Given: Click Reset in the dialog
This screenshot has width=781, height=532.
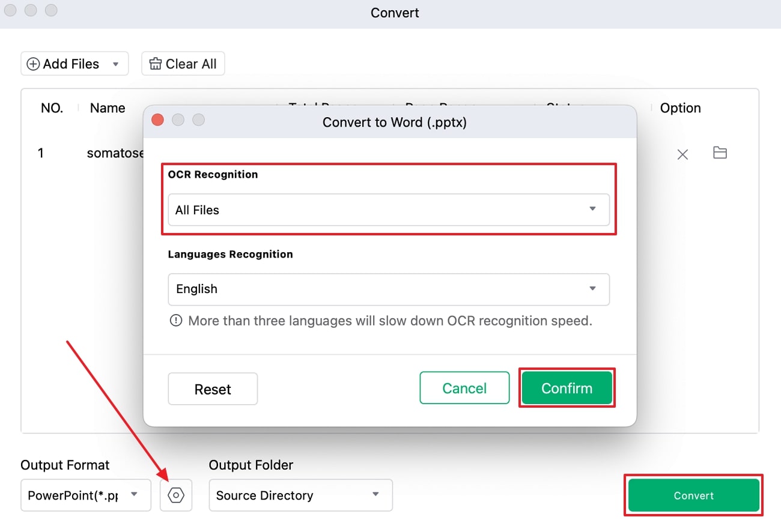Looking at the screenshot, I should point(213,389).
